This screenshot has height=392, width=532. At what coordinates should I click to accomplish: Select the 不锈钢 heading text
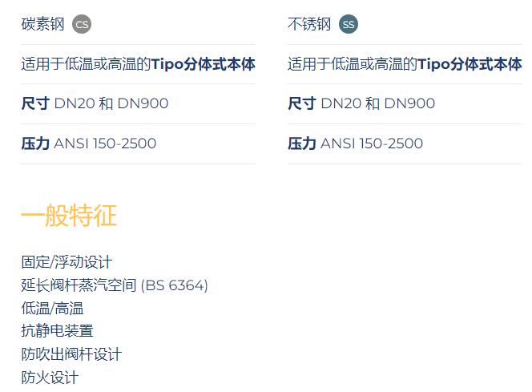pyautogui.click(x=309, y=24)
